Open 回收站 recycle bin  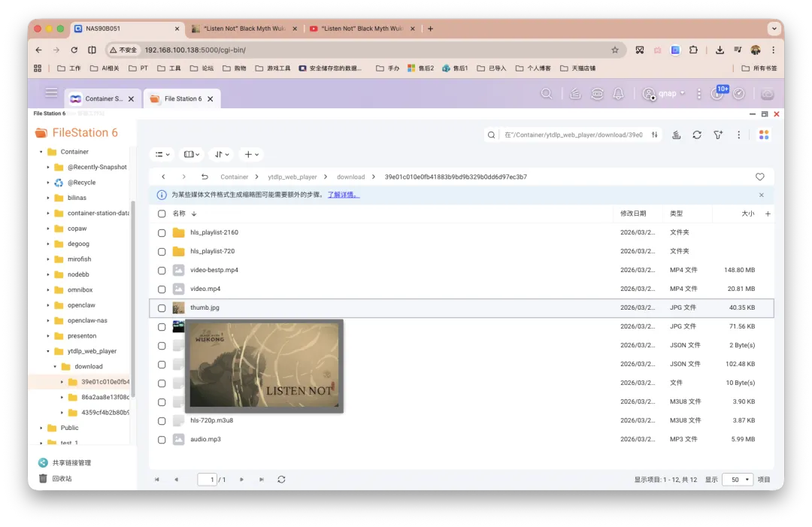pyautogui.click(x=56, y=479)
